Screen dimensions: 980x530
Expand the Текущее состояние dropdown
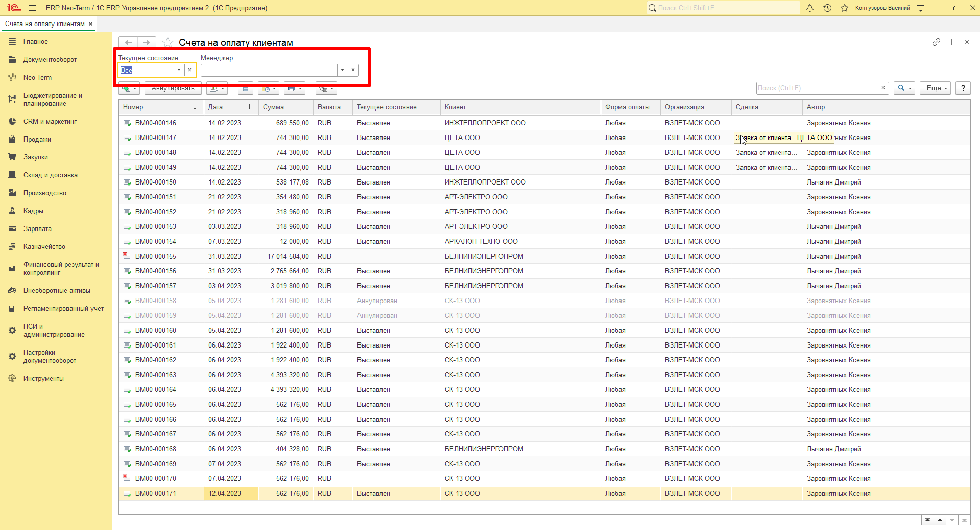click(x=179, y=70)
